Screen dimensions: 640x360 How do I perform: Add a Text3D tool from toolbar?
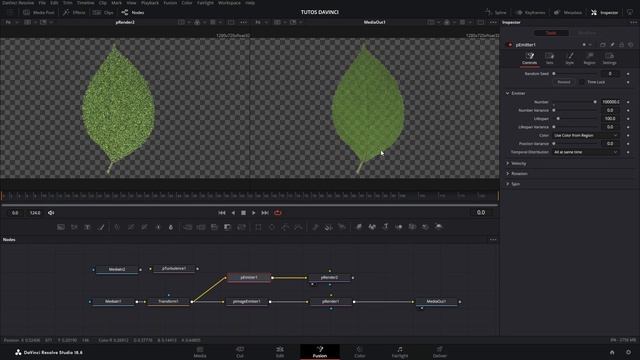(x=385, y=227)
